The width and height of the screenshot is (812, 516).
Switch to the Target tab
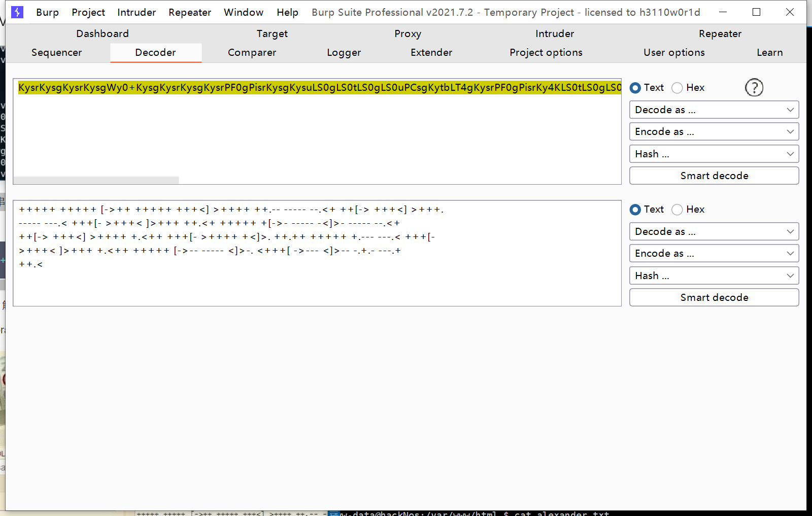point(272,33)
